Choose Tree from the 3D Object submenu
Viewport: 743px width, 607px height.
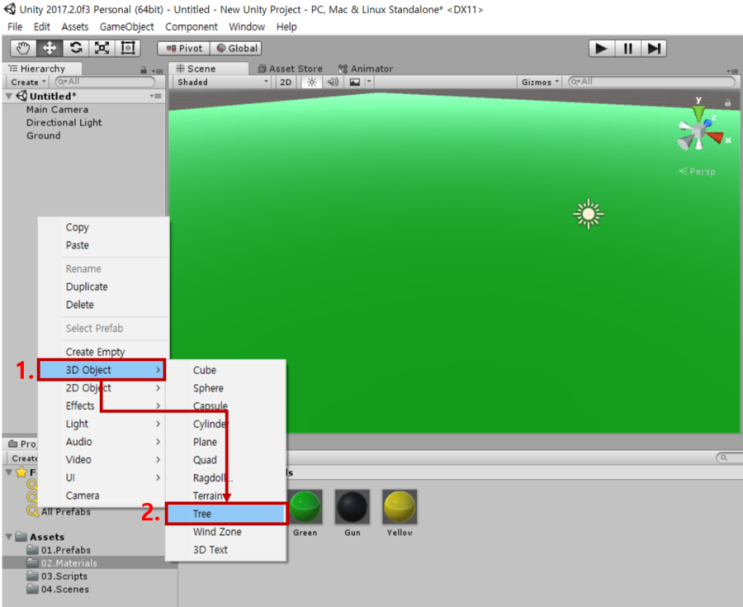[x=226, y=514]
